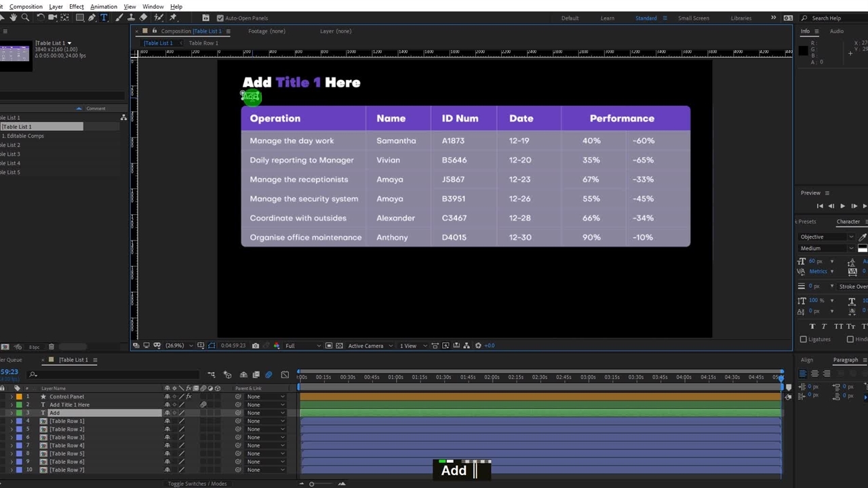Switch to the Standard workspace

pos(646,18)
